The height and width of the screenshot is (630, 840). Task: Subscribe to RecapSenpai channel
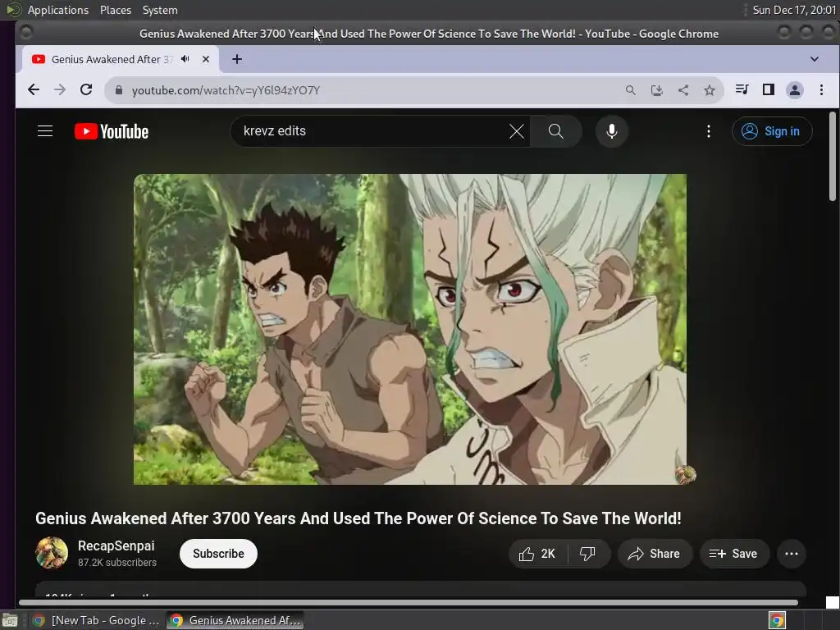click(218, 554)
